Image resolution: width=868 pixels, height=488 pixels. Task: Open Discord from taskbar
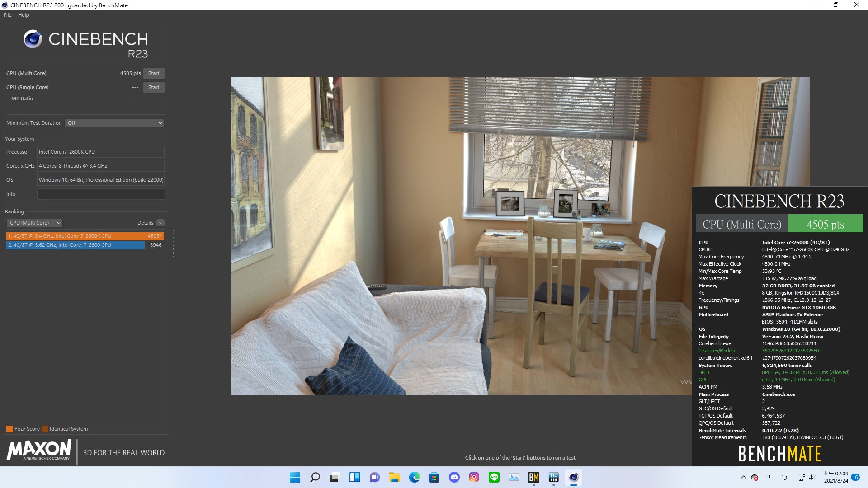(454, 477)
